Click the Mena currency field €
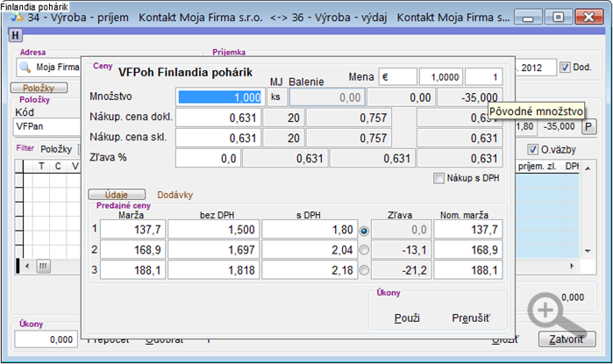 [x=397, y=77]
